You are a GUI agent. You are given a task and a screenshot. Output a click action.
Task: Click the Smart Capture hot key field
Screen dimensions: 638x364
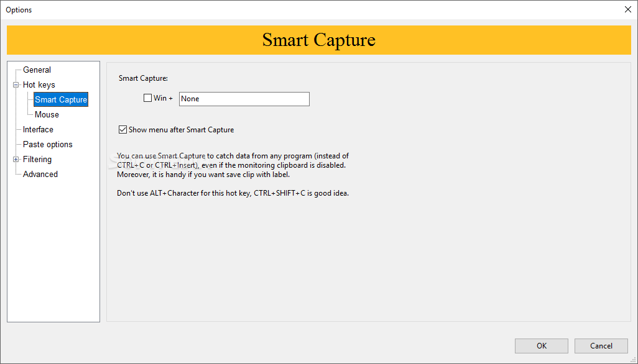tap(244, 99)
